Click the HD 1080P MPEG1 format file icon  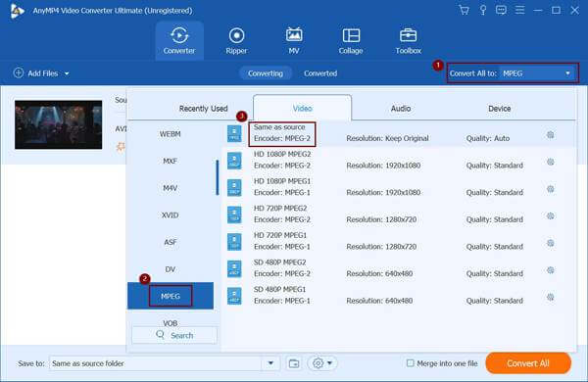click(234, 187)
